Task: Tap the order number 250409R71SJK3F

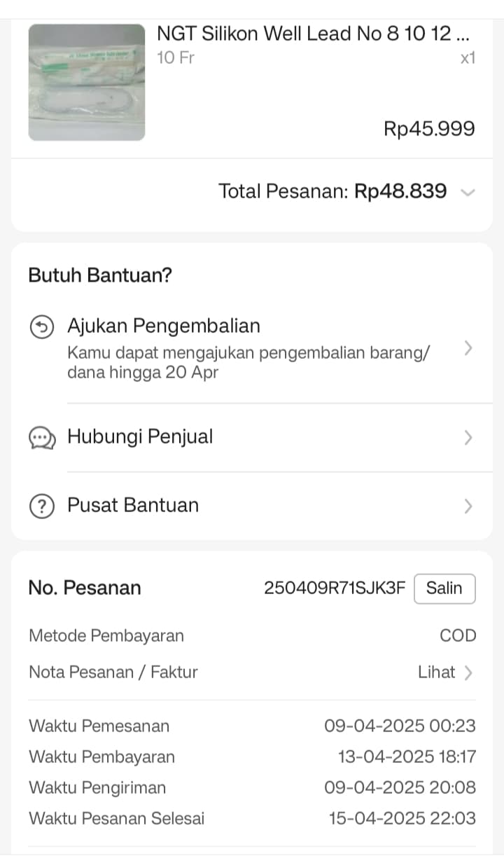Action: click(334, 588)
